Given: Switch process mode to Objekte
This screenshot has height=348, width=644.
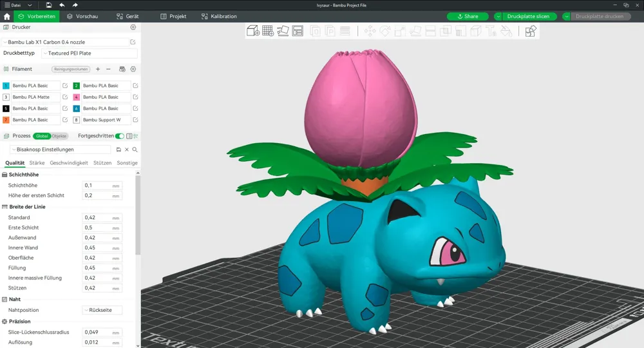Looking at the screenshot, I should click(x=59, y=136).
